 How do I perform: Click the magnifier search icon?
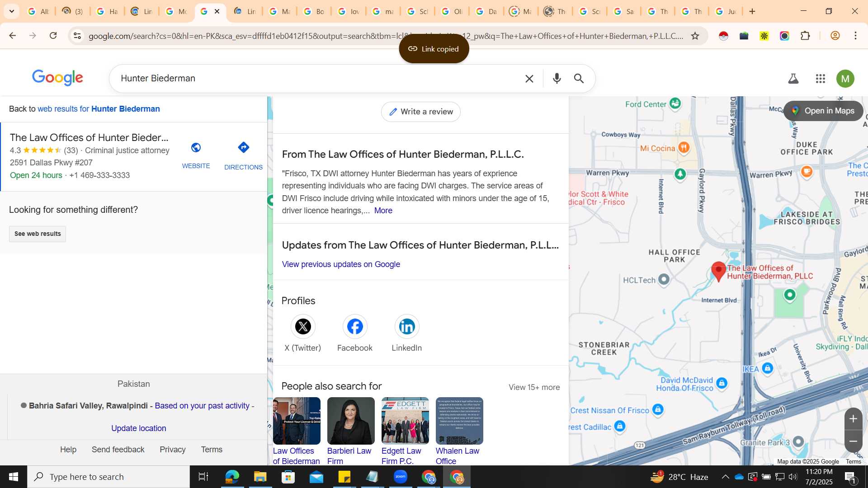coord(579,79)
